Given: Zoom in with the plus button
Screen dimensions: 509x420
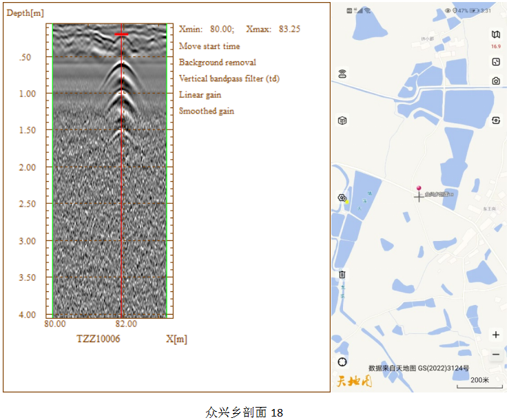Looking at the screenshot, I should pyautogui.click(x=496, y=335).
